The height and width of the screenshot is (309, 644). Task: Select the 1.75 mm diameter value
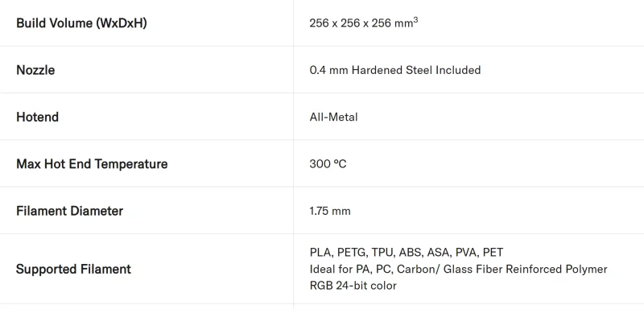click(330, 212)
